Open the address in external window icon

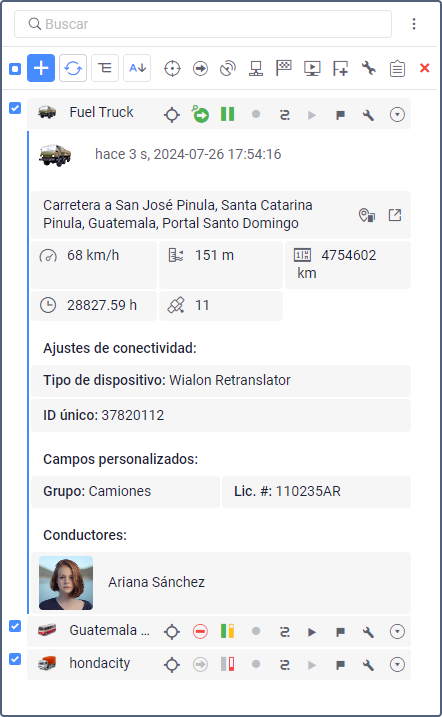395,215
